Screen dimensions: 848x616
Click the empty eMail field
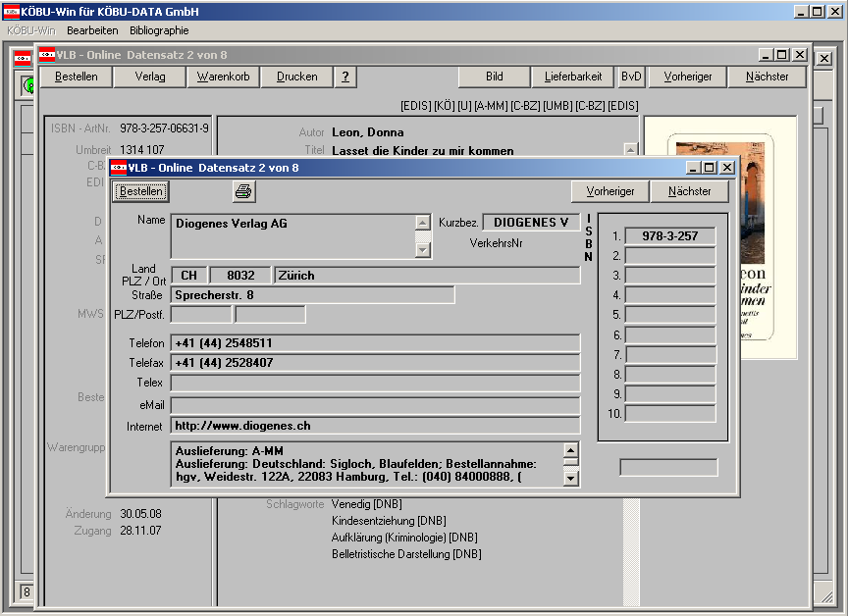375,405
